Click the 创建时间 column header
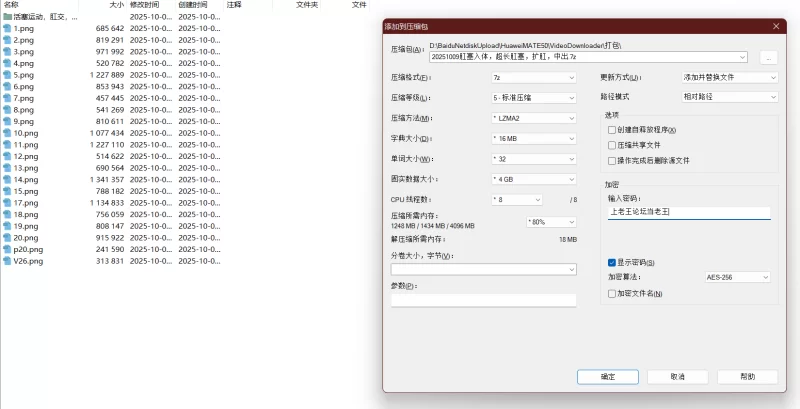This screenshot has width=800, height=409. tap(192, 5)
